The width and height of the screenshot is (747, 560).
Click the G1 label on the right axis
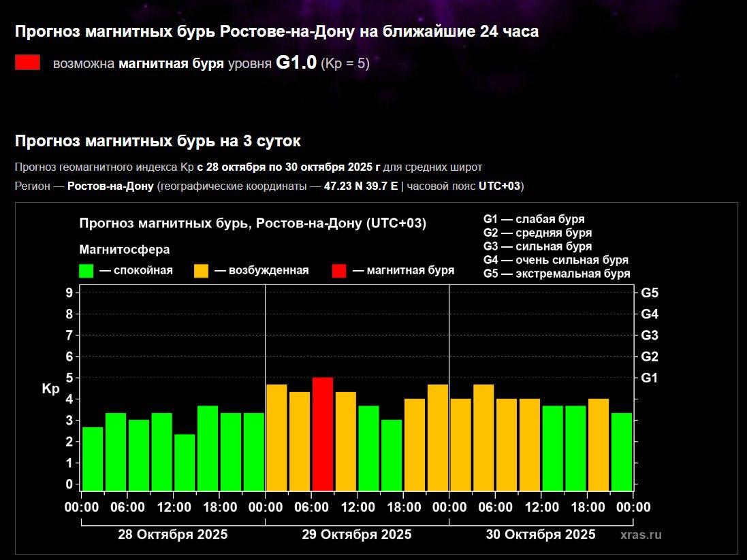tap(650, 378)
